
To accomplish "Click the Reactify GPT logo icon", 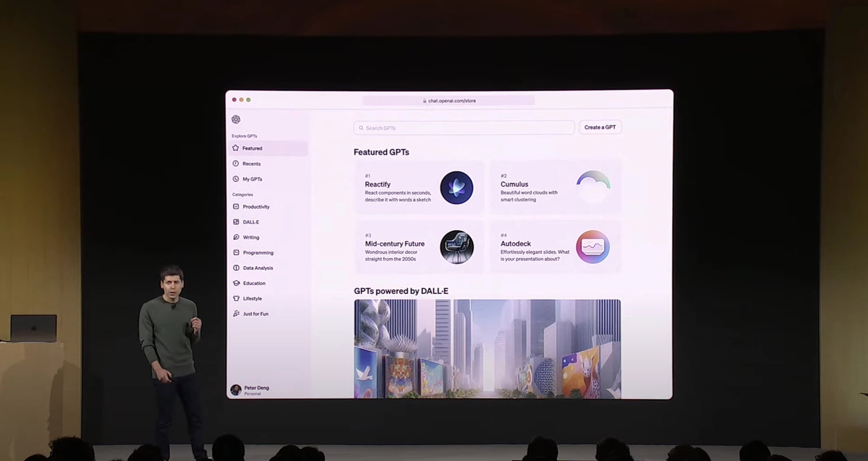I will click(x=457, y=188).
